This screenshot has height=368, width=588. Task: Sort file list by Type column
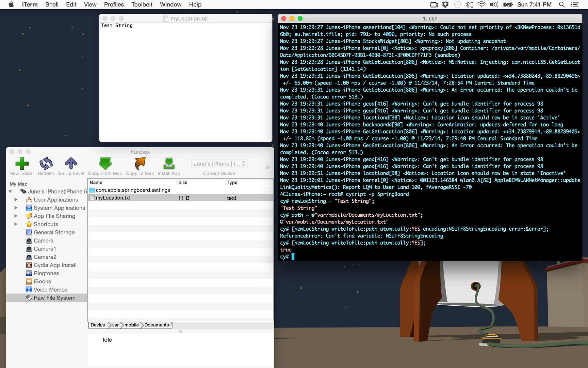point(249,183)
